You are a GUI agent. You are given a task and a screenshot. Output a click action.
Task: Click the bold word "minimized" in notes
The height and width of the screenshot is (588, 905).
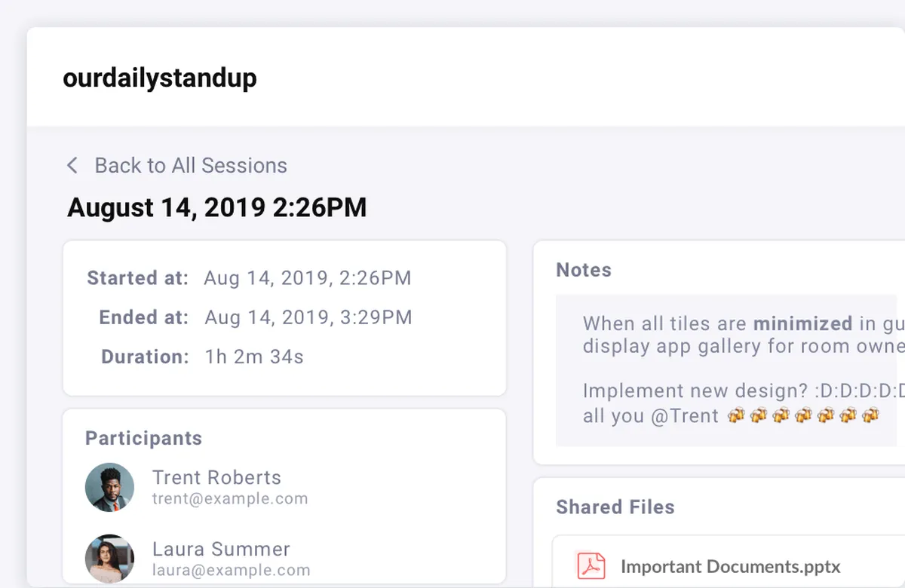click(x=803, y=324)
